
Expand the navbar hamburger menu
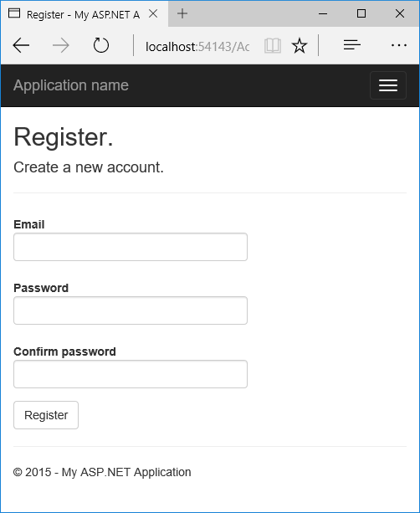click(388, 85)
